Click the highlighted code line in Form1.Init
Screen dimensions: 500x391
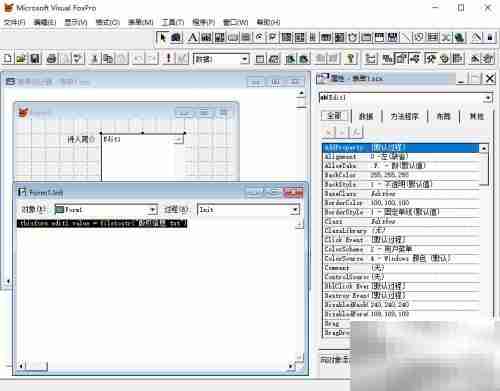coord(102,223)
